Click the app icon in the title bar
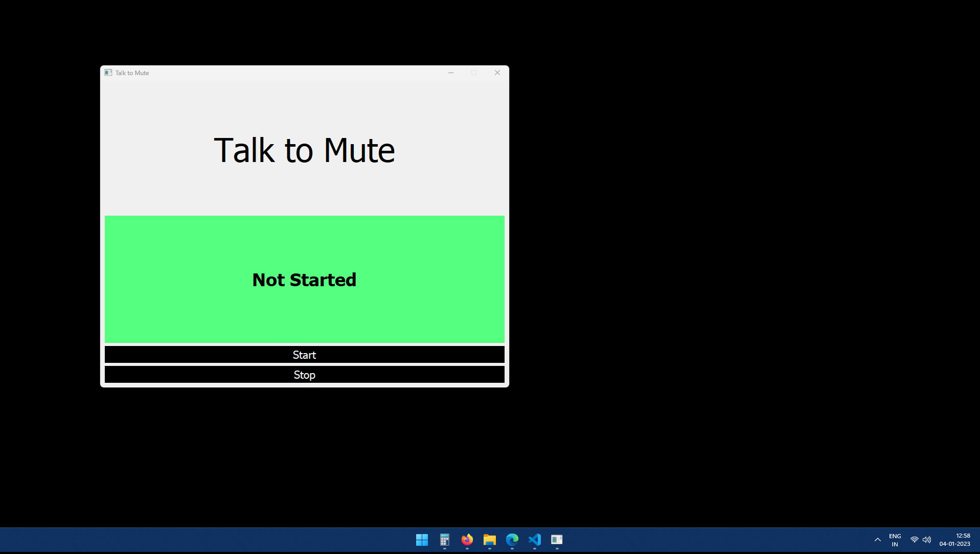This screenshot has height=554, width=980. tap(108, 73)
